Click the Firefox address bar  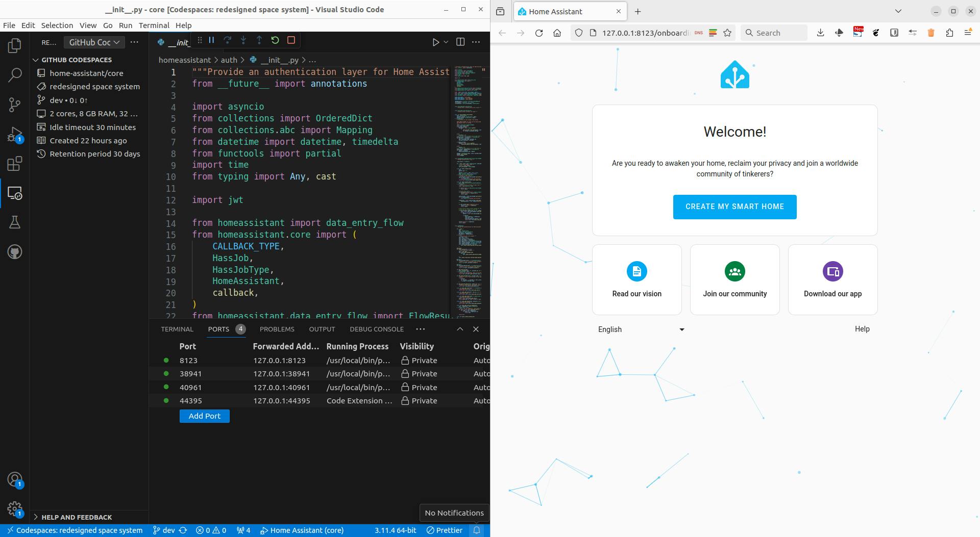click(646, 33)
